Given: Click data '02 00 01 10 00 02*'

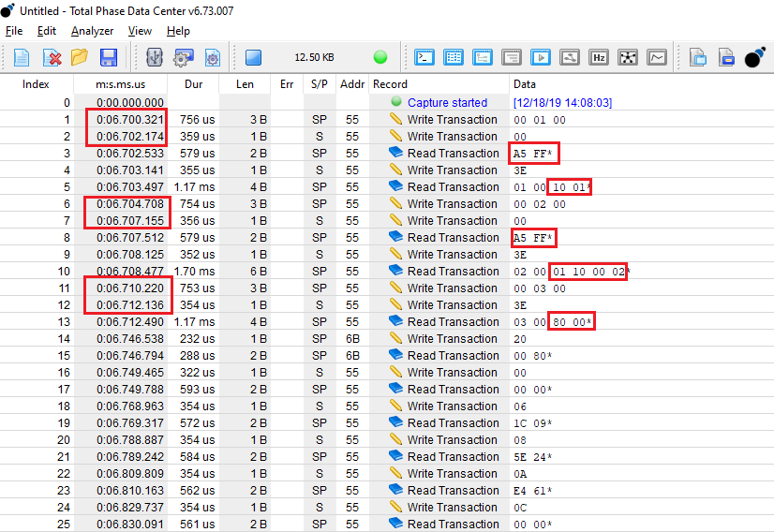Looking at the screenshot, I should click(x=572, y=272).
